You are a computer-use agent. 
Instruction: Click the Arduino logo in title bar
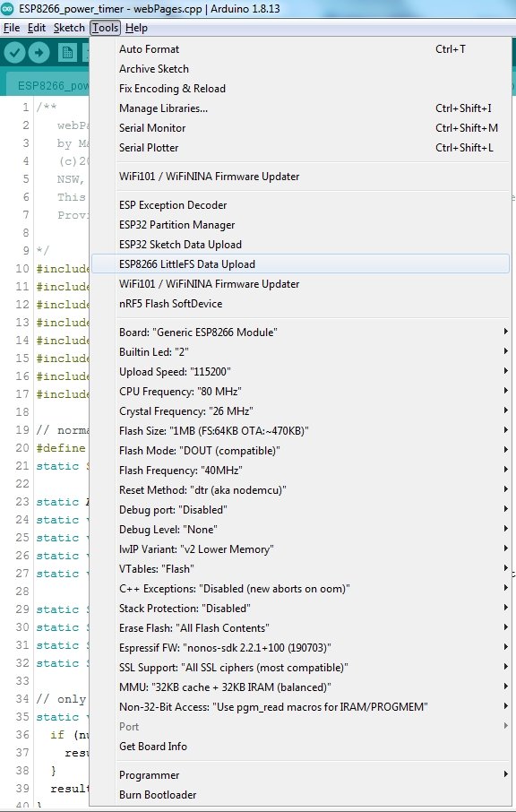pyautogui.click(x=8, y=9)
